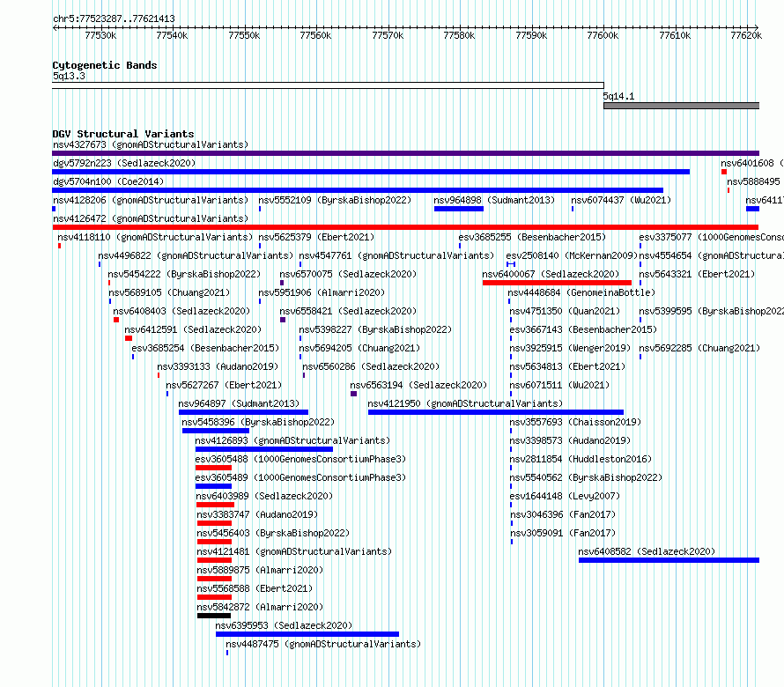Open nsv2811854 (Huddleston2016) label

click(x=581, y=459)
